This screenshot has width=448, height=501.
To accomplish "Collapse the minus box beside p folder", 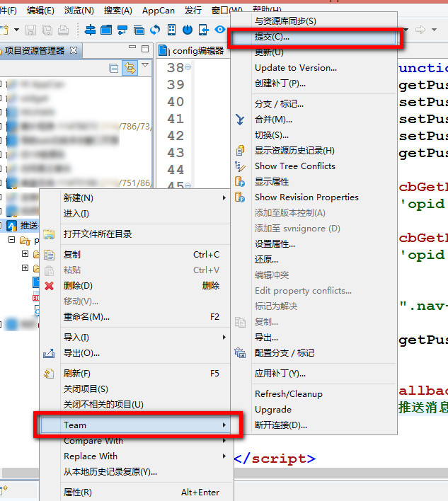I will pos(12,239).
